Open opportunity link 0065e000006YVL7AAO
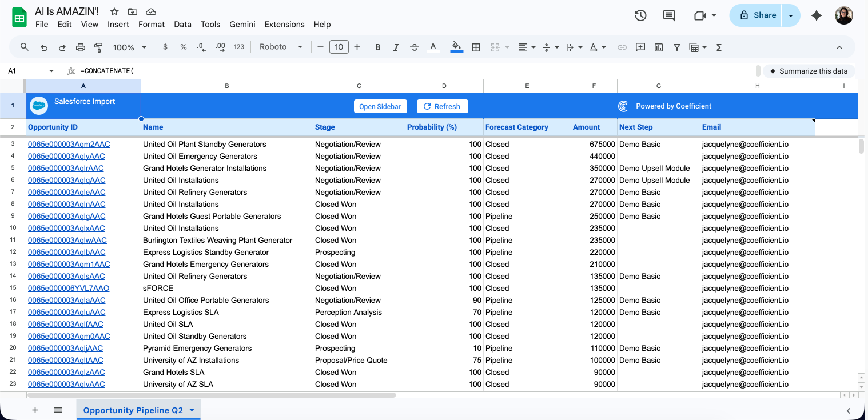Viewport: 868px width, 420px height. pos(69,288)
